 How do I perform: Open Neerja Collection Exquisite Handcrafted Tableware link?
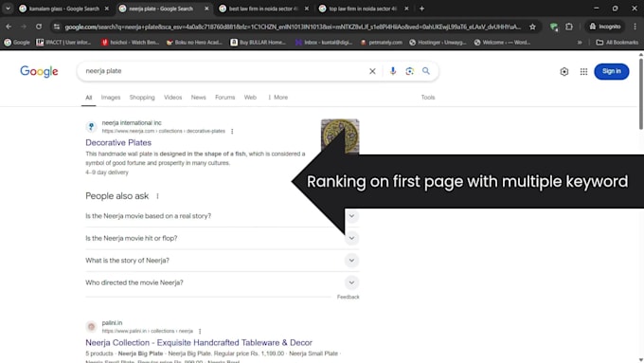[199, 342]
